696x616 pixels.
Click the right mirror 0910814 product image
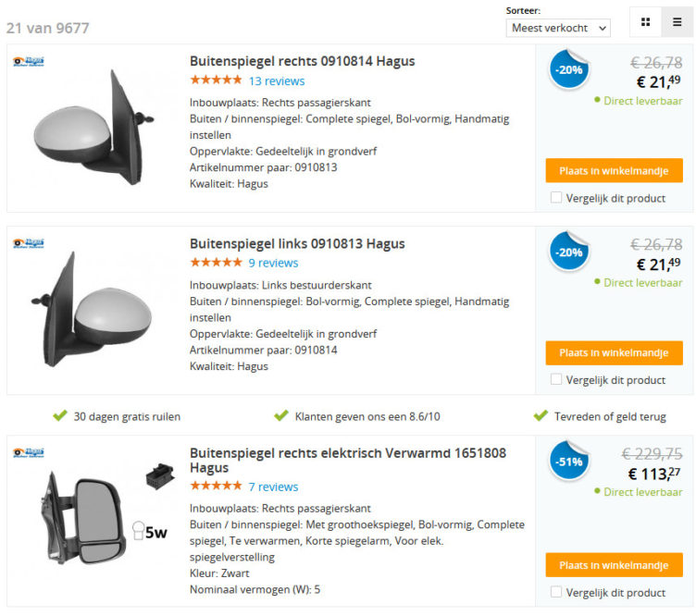91,129
